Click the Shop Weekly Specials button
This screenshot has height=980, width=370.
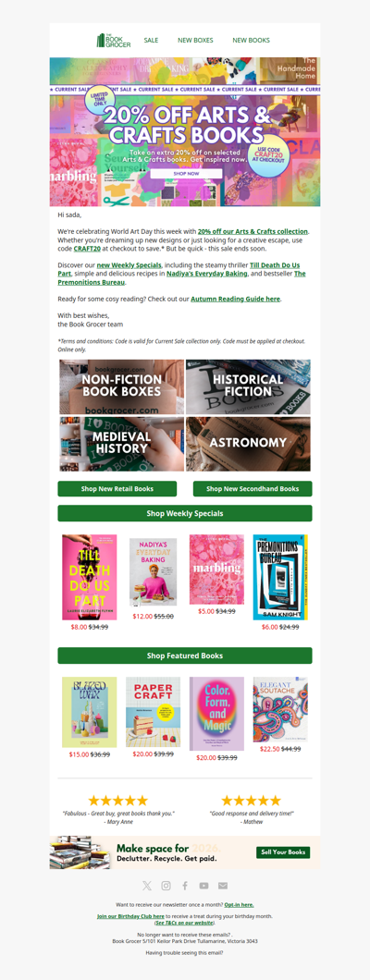[x=185, y=513]
